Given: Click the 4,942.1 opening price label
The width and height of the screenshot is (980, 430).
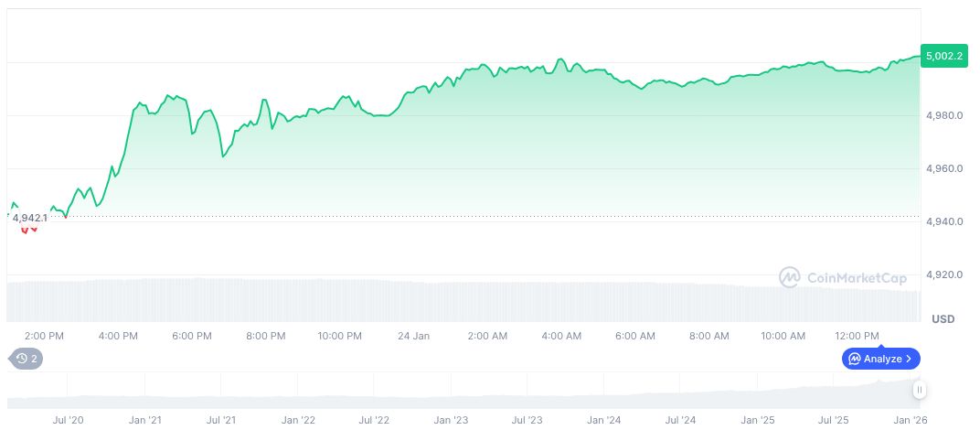Looking at the screenshot, I should [x=30, y=218].
